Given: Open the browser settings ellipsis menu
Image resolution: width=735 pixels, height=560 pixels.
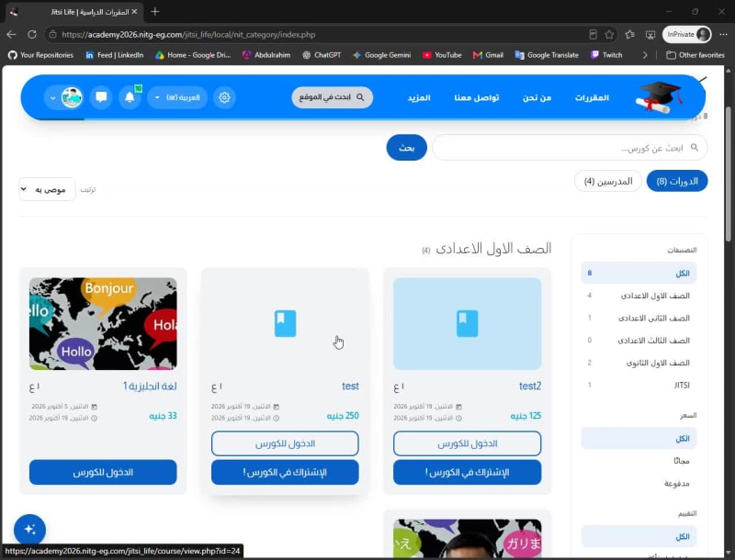Looking at the screenshot, I should click(723, 34).
